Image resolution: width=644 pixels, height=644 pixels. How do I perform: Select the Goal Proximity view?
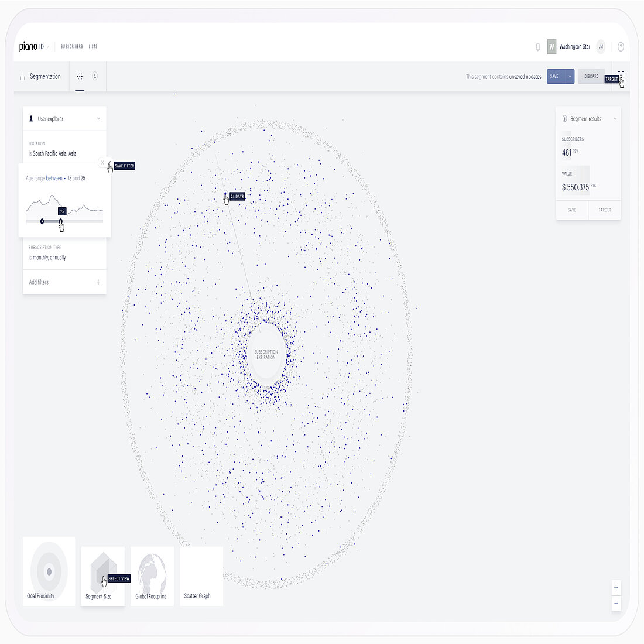click(x=49, y=571)
